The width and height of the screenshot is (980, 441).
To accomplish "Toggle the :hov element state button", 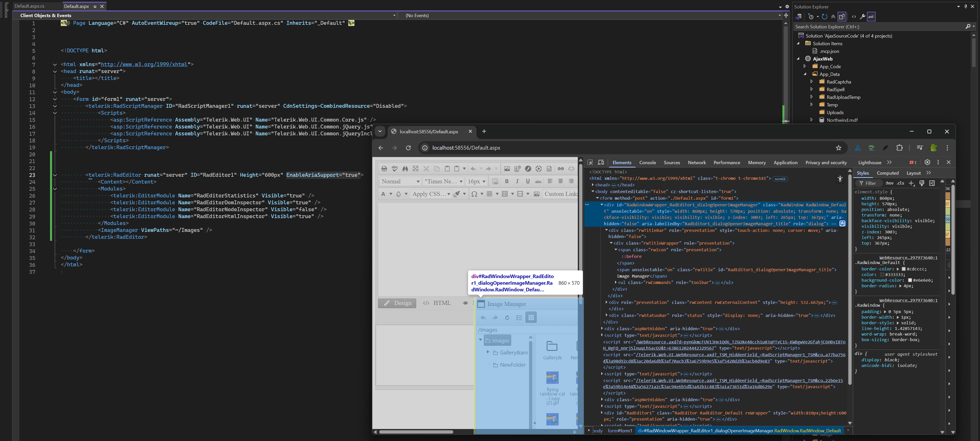I will click(889, 183).
